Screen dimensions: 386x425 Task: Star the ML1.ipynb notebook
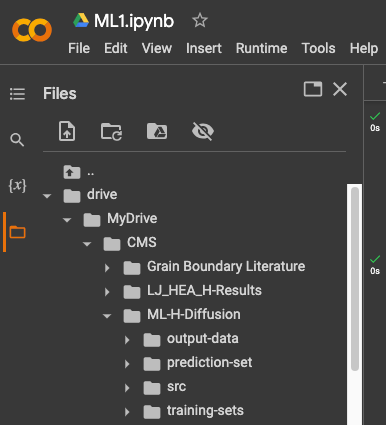click(200, 21)
